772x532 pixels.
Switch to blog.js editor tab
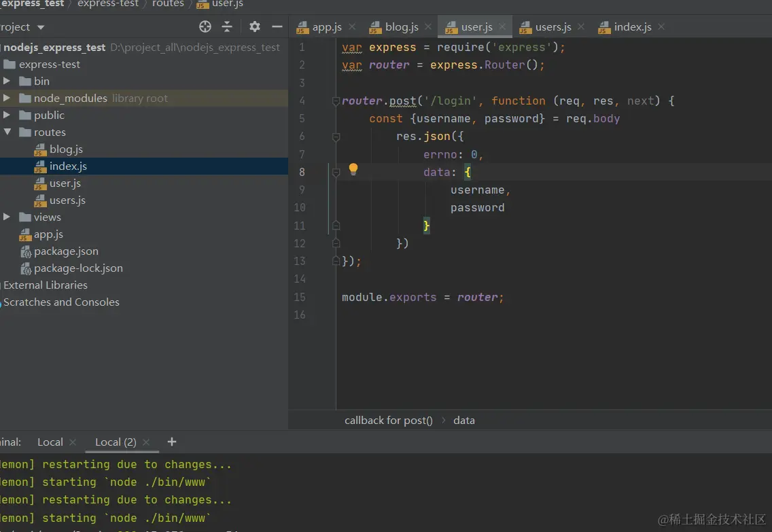pyautogui.click(x=401, y=27)
